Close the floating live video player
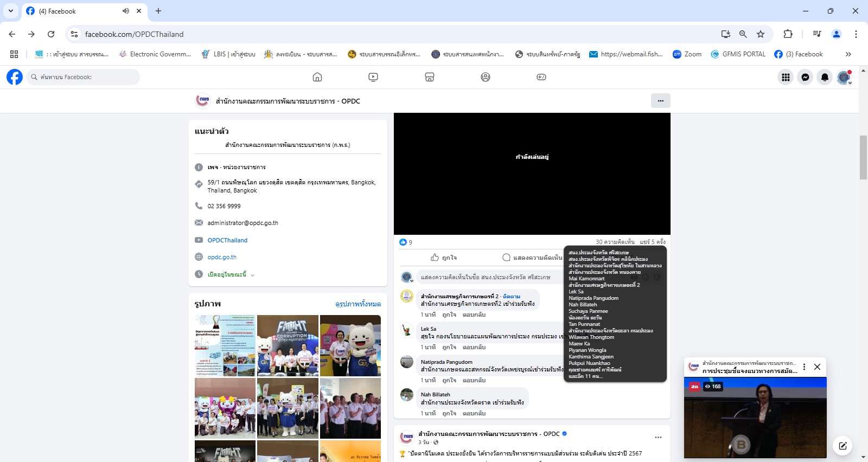Screen dimensions: 868x462 tap(817, 367)
